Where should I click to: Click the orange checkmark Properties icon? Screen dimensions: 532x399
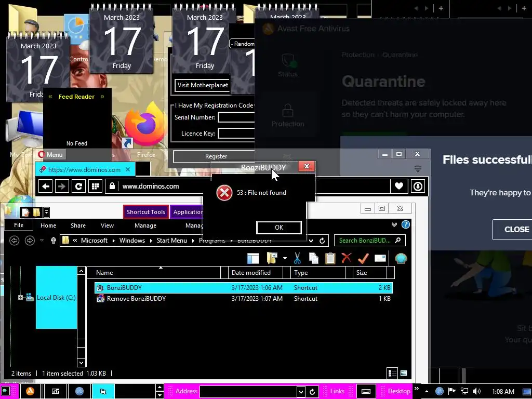(363, 258)
